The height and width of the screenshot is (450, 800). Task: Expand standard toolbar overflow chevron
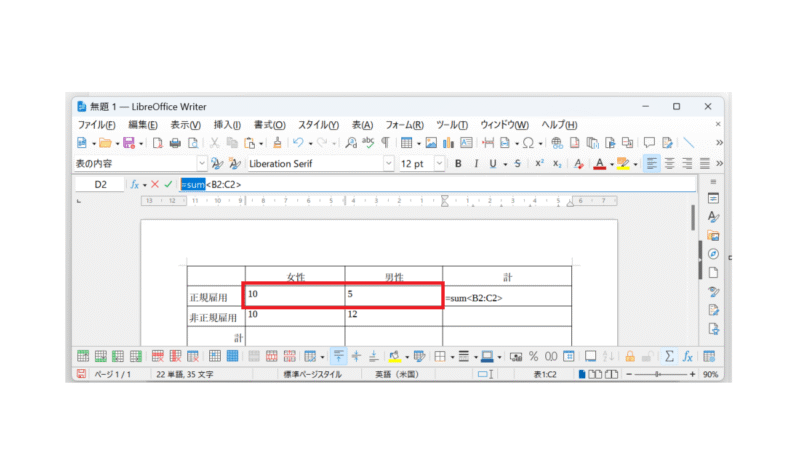719,143
